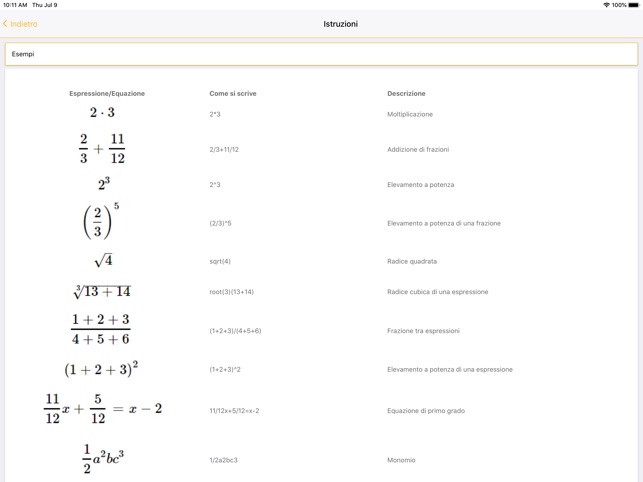Tap the (1+2+3) over (4+5+6) fraction
The height and width of the screenshot is (482, 643).
tap(100, 329)
